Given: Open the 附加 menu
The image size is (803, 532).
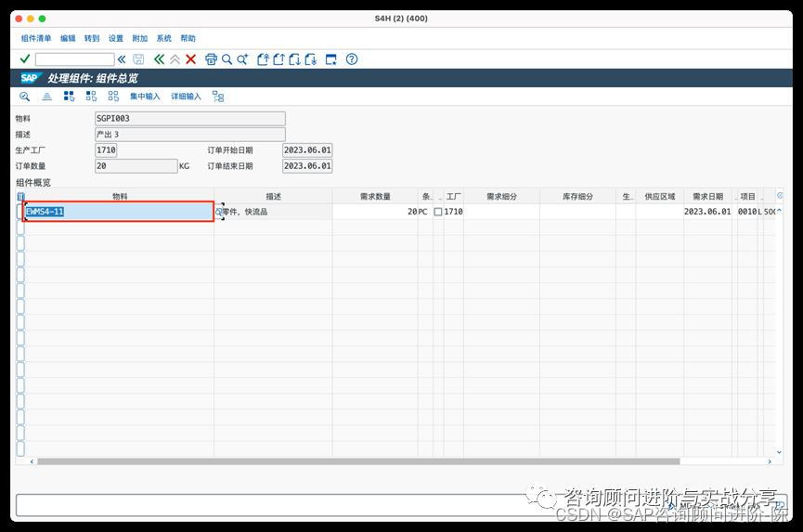Looking at the screenshot, I should click(140, 38).
